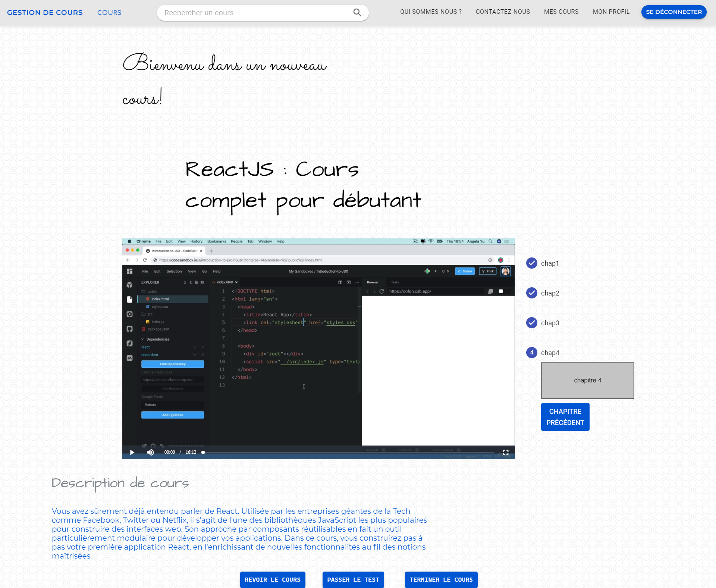Click TERMINER LE COURS
The height and width of the screenshot is (588, 716).
tap(441, 579)
